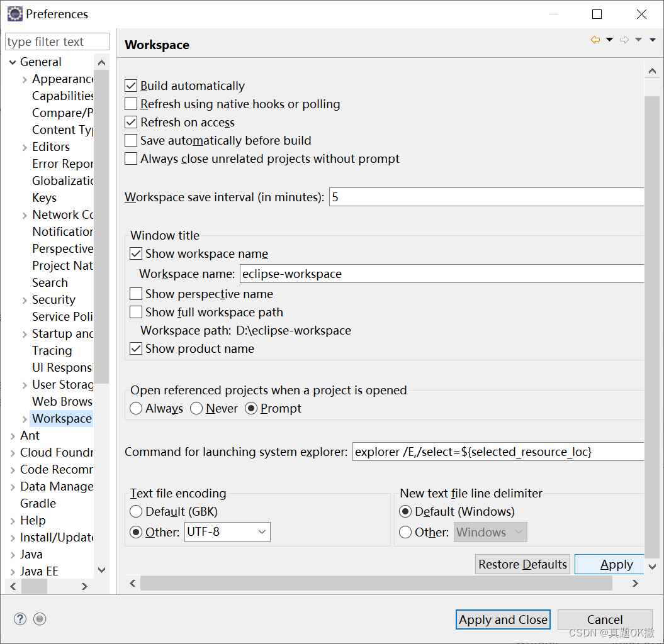Click the back navigation arrow icon
The width and height of the screenshot is (664, 644).
(595, 40)
